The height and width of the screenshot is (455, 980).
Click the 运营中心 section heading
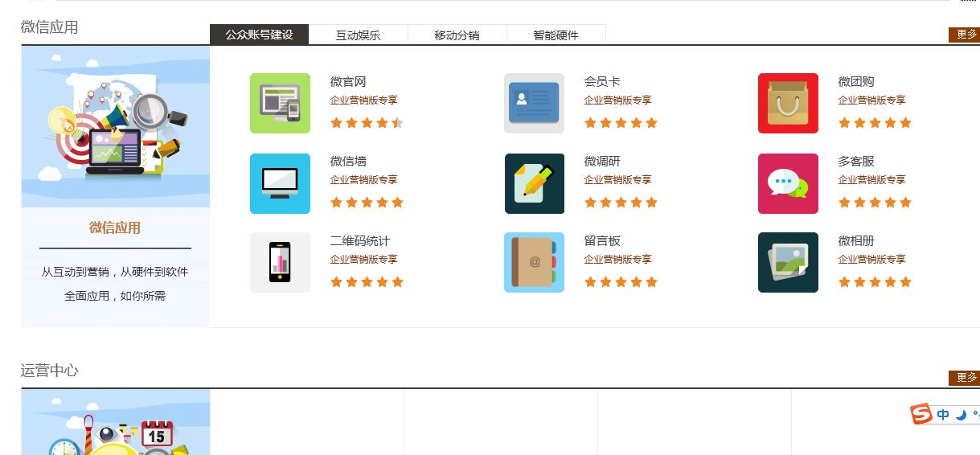pos(49,371)
